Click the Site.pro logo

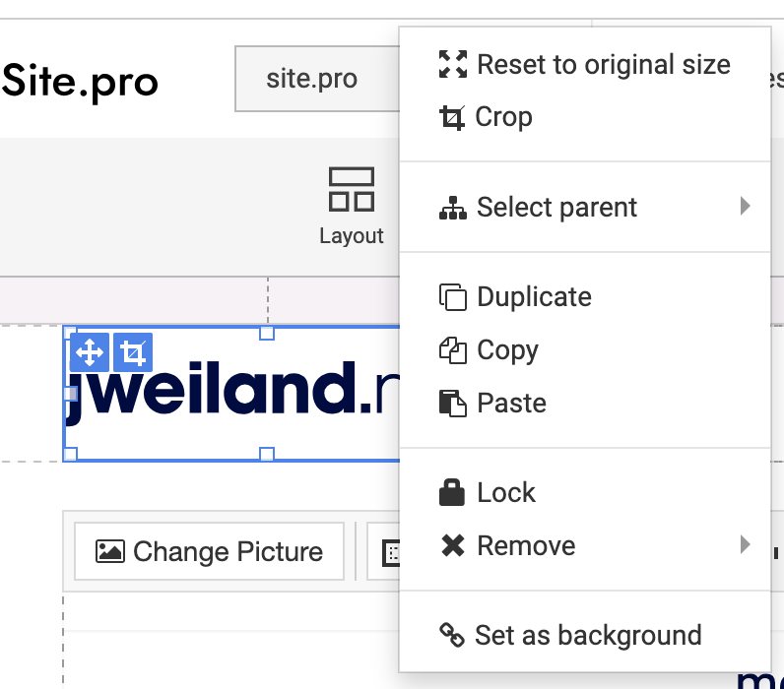[80, 81]
